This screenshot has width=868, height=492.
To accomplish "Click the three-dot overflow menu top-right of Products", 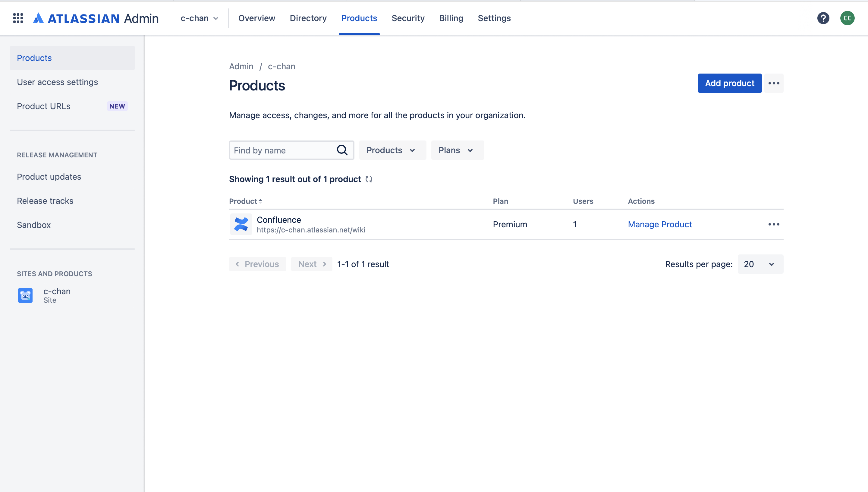I will (774, 83).
